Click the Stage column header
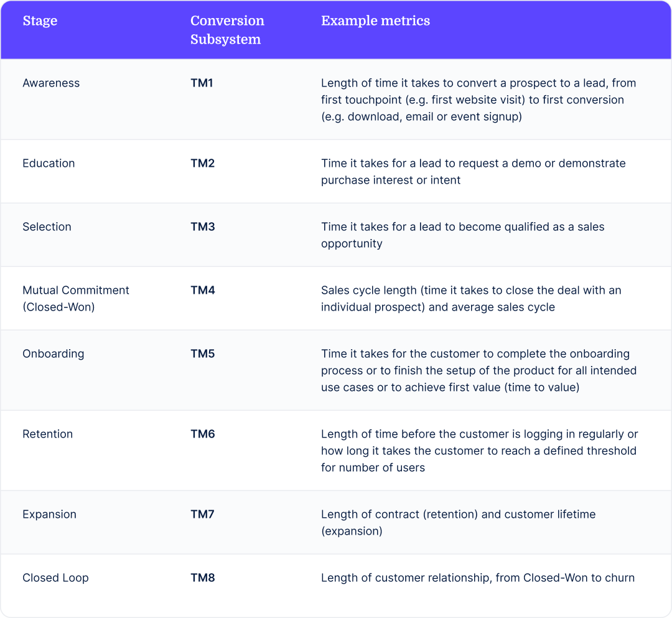This screenshot has width=672, height=618. pos(40,21)
